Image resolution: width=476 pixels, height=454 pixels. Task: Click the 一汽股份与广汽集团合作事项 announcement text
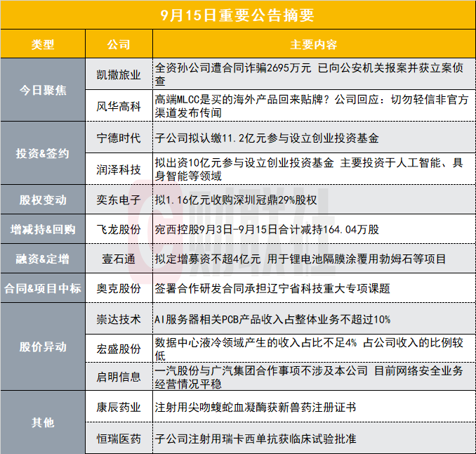point(309,377)
